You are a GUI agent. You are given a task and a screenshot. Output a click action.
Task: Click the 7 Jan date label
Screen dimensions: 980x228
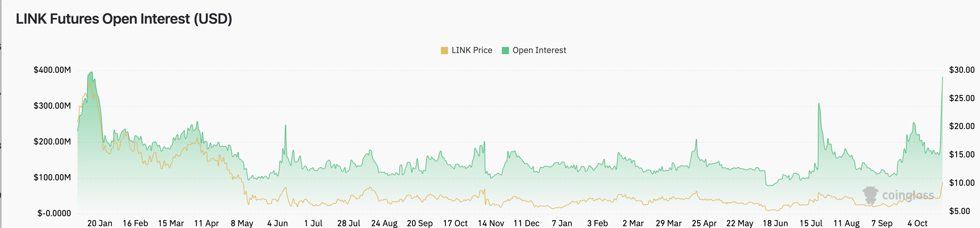[562, 223]
